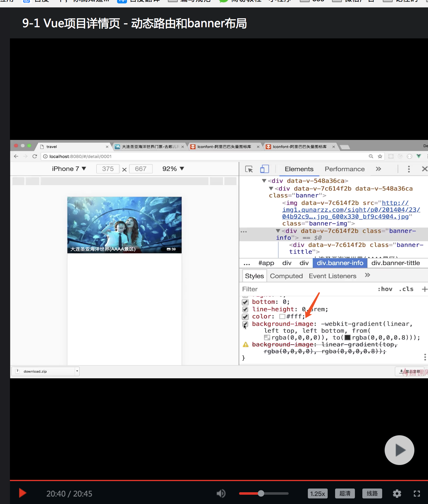Click the download.zip file in downloads bar
The width and height of the screenshot is (428, 504).
42,371
